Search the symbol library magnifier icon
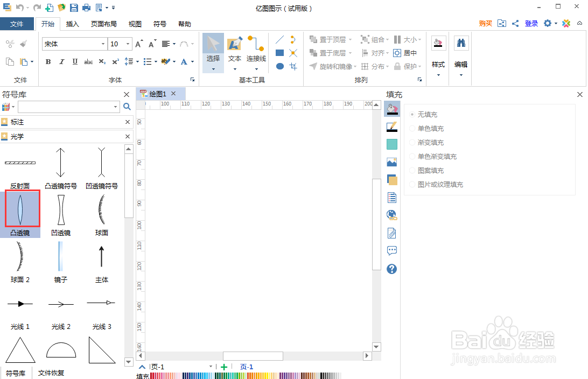 pyautogui.click(x=127, y=107)
